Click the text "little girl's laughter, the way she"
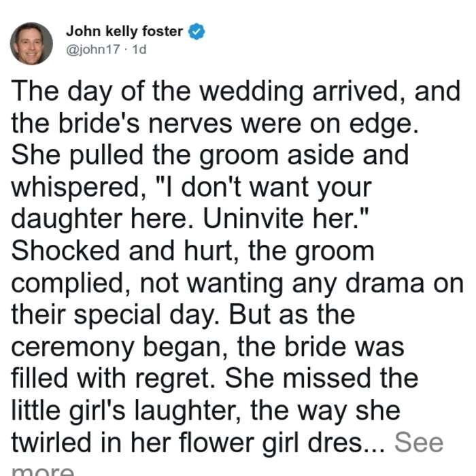The width and height of the screenshot is (476, 476). (206, 411)
